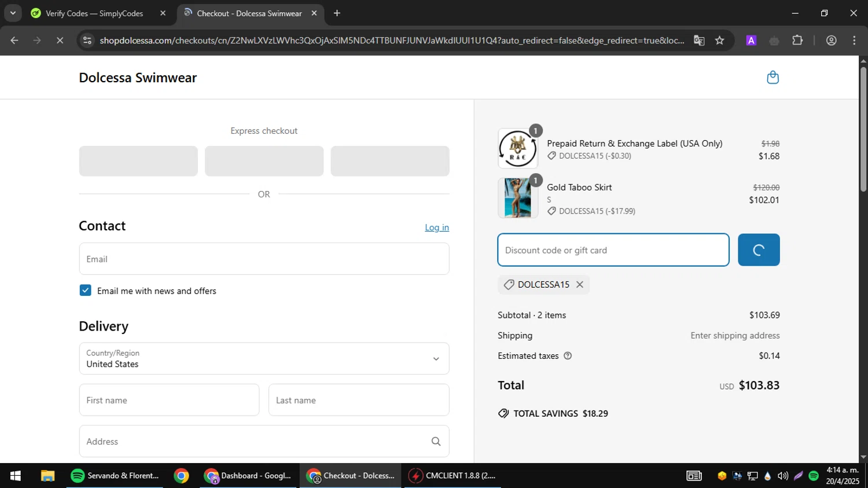Open Spotify Servando & Florentino taskbar item
Screen dimensions: 868x488
[x=115, y=476]
